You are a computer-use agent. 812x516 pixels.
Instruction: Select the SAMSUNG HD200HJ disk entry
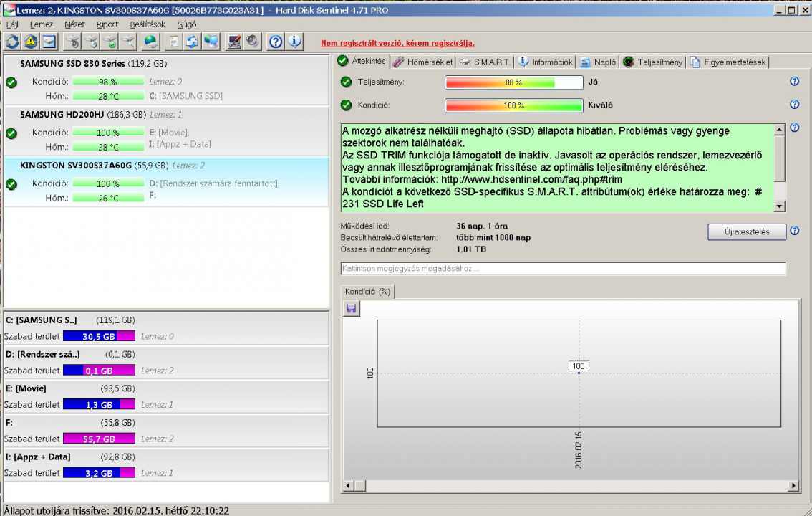pyautogui.click(x=166, y=130)
